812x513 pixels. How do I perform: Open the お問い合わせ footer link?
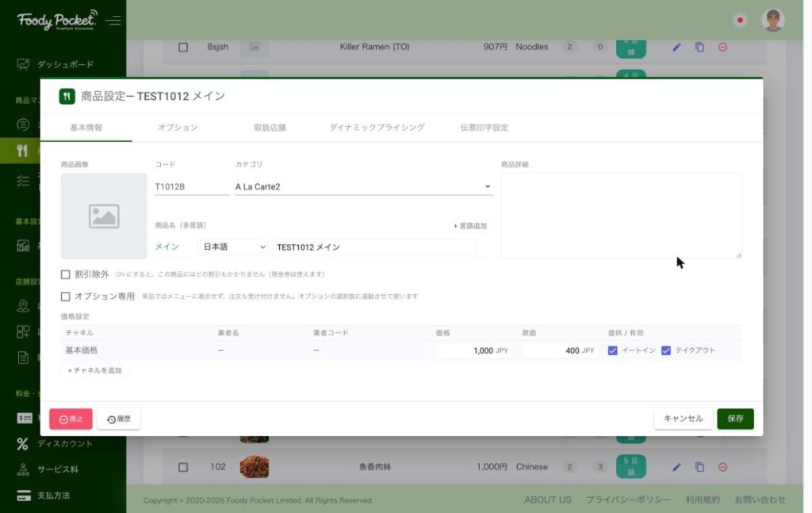click(760, 500)
